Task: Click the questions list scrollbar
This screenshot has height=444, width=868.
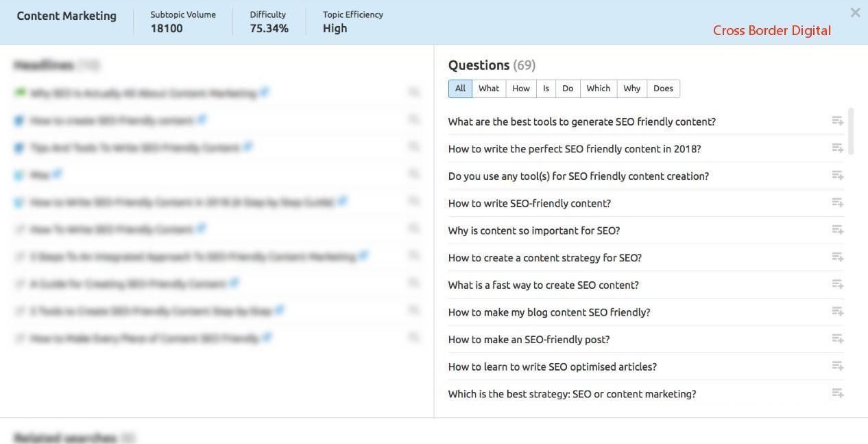Action: [x=852, y=131]
